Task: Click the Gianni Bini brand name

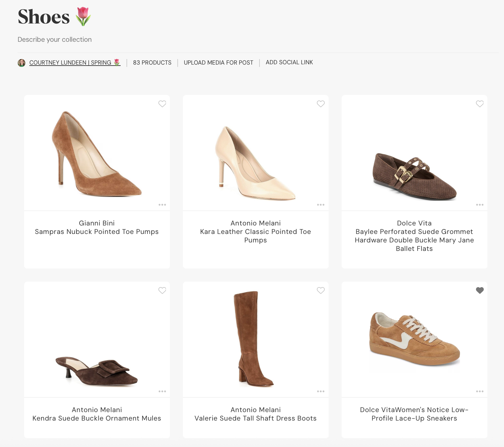Action: click(x=97, y=223)
